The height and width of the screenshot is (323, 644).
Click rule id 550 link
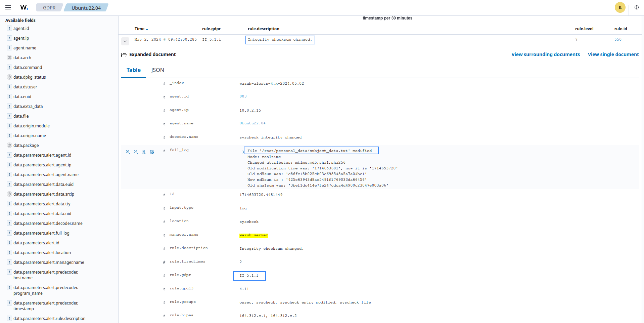tap(618, 39)
